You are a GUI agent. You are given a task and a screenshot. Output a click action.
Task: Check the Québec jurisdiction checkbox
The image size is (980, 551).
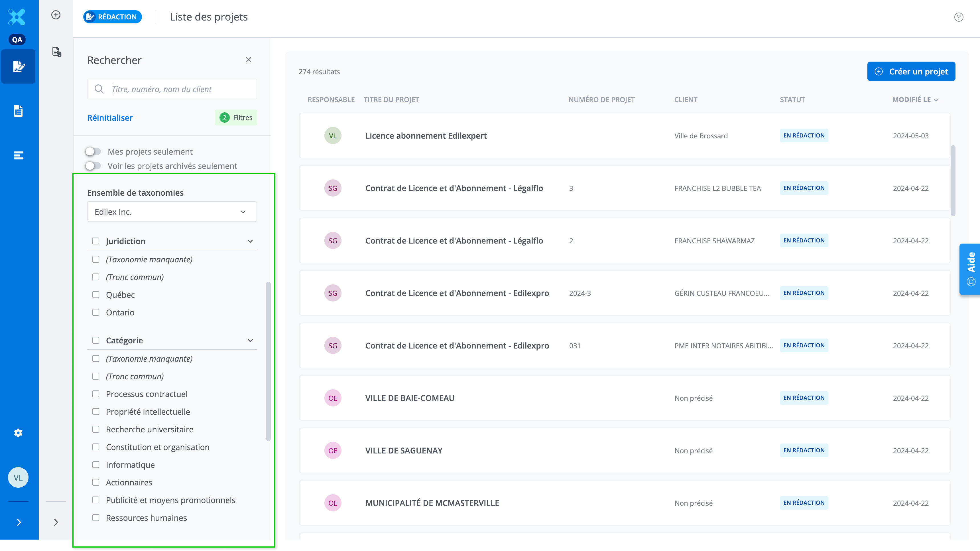point(96,295)
